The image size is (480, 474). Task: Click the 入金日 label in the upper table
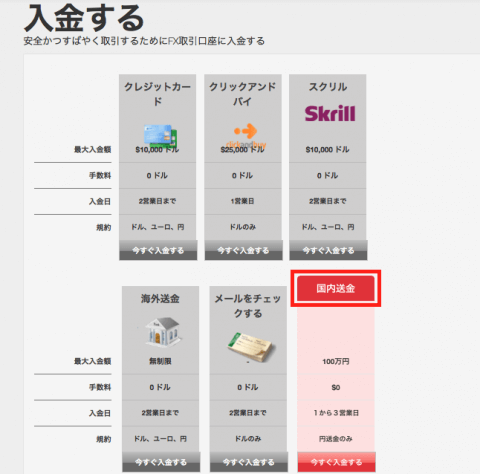(x=100, y=201)
